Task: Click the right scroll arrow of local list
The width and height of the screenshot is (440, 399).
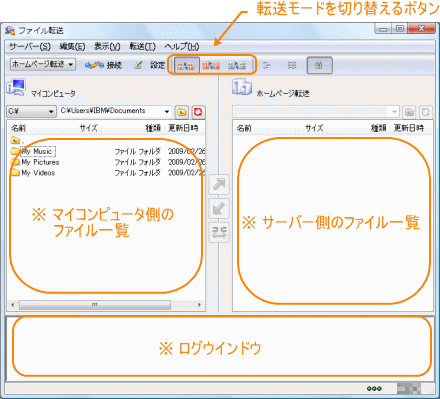Action: point(199,305)
